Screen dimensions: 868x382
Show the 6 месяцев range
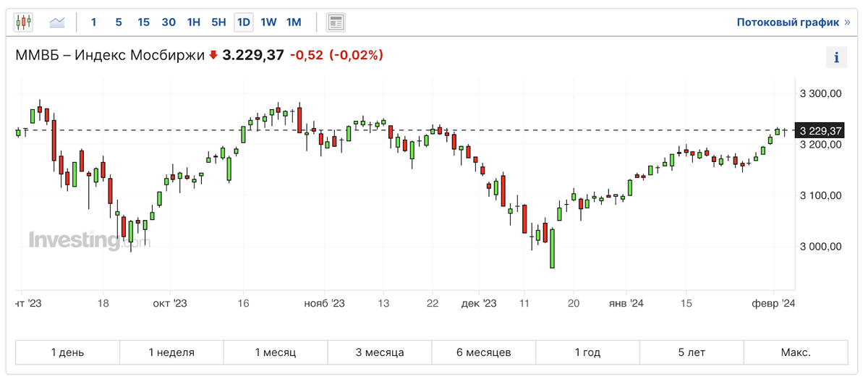484,352
